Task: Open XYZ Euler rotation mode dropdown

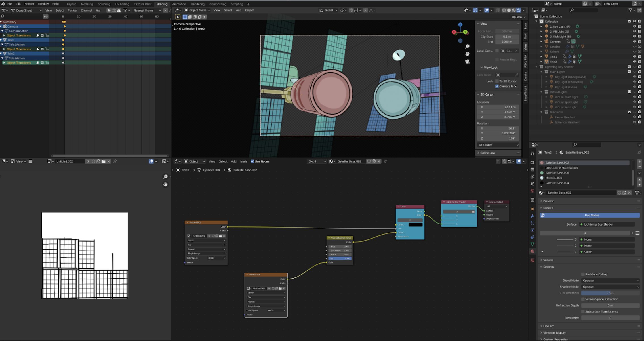Action: tap(498, 145)
